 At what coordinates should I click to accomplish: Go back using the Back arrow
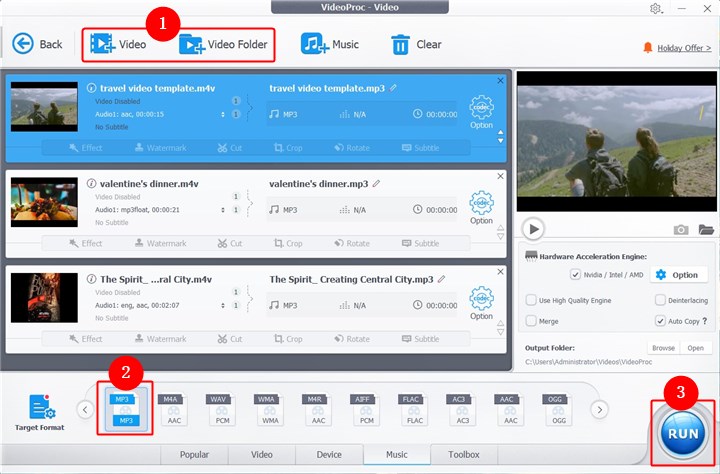[37, 44]
